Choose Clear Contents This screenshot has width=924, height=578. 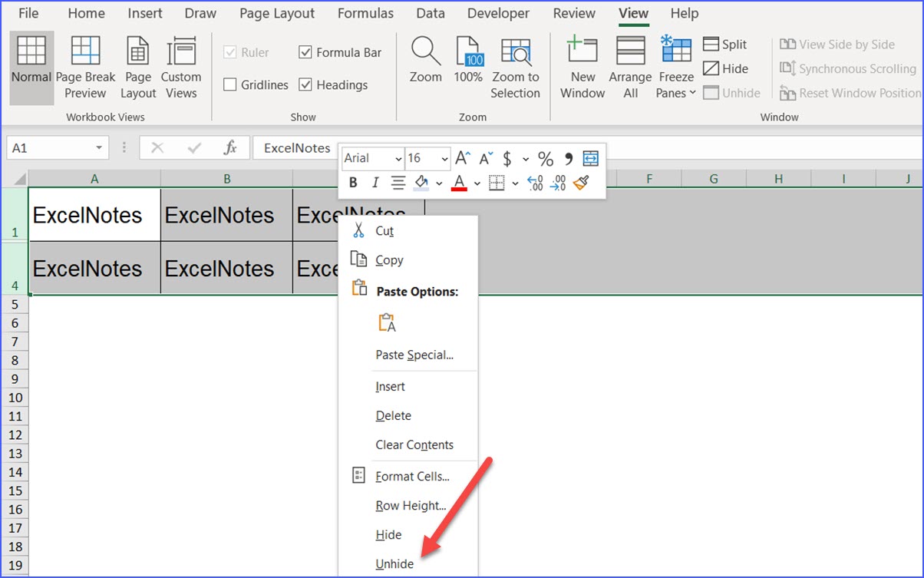pos(414,444)
